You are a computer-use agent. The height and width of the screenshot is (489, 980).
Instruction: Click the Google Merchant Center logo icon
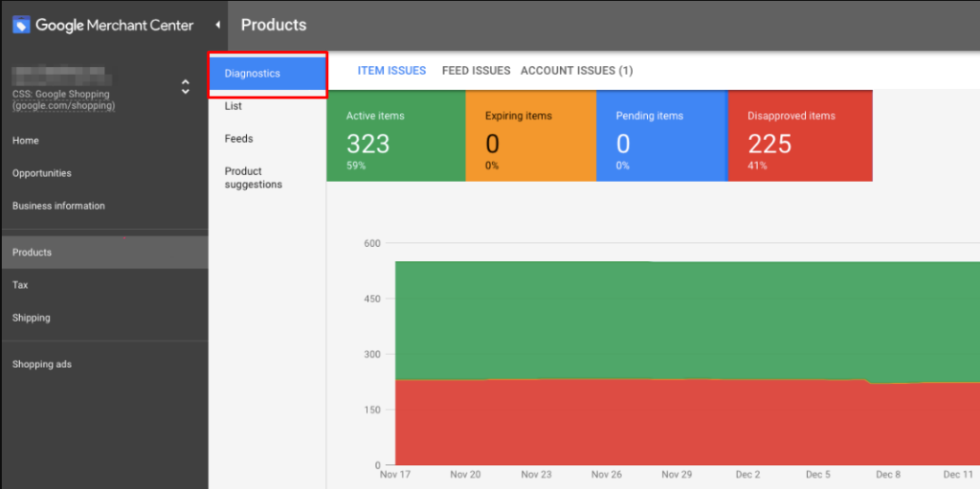click(21, 25)
